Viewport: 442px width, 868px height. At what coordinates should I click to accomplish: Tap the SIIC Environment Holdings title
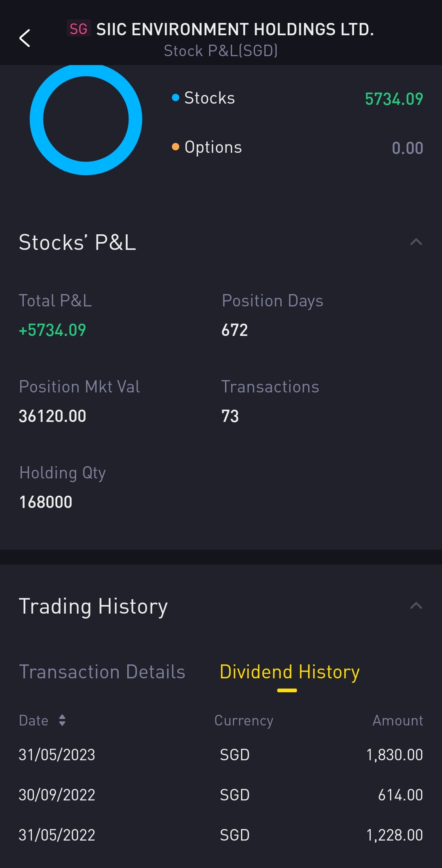235,29
